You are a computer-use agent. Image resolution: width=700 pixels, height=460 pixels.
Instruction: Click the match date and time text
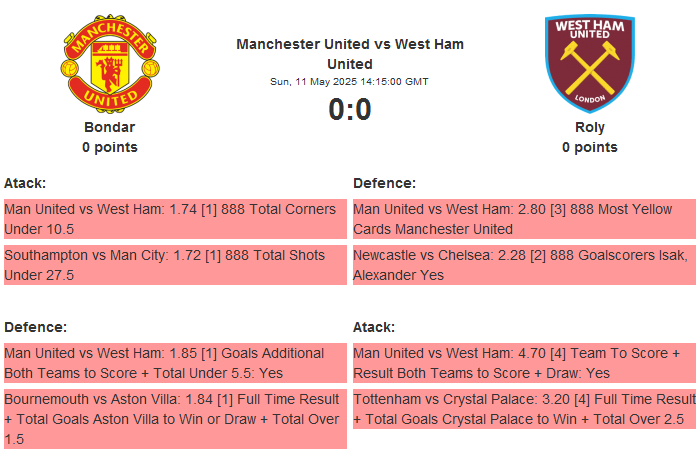350,82
